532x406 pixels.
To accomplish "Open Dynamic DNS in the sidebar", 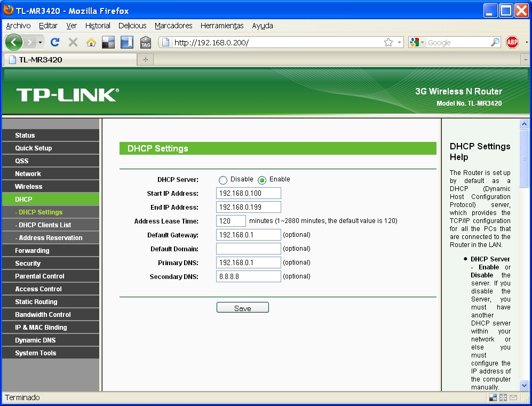I will tap(51, 340).
